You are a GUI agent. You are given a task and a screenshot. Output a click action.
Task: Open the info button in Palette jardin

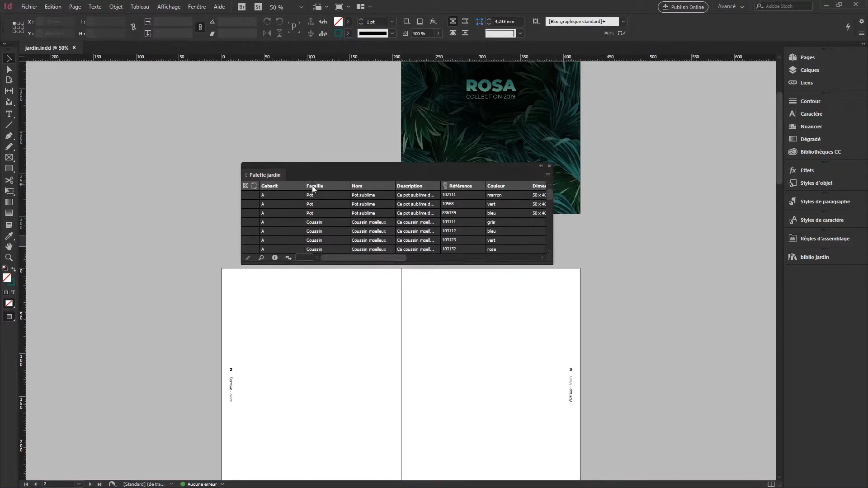coord(274,258)
